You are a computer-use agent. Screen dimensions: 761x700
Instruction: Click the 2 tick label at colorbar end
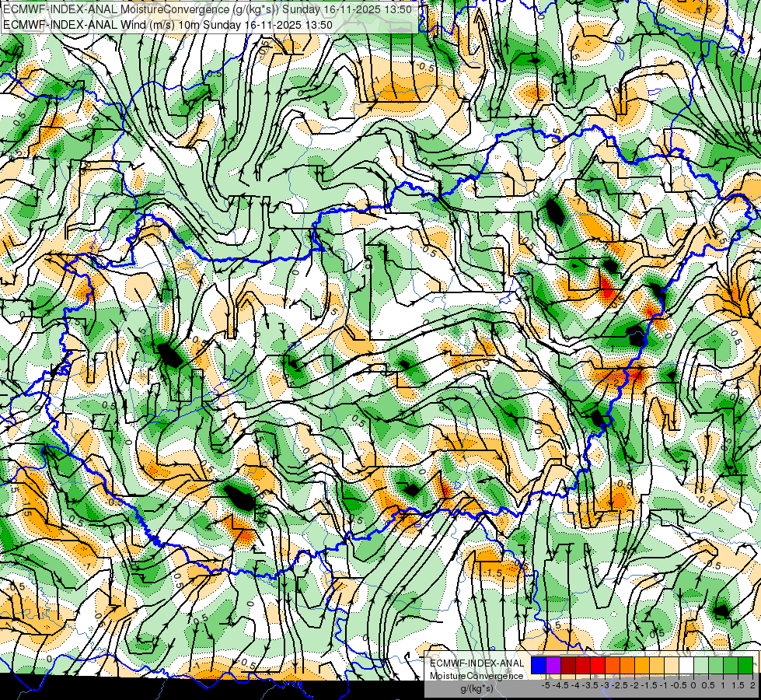(752, 685)
